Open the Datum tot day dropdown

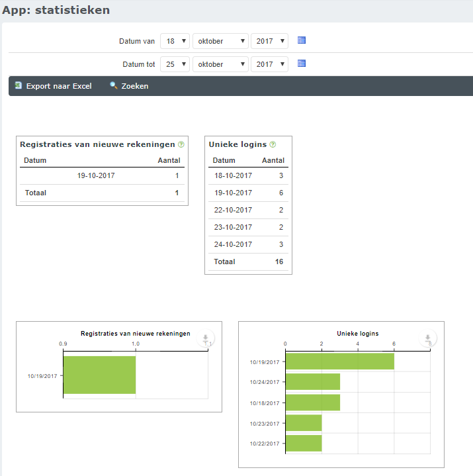click(175, 64)
